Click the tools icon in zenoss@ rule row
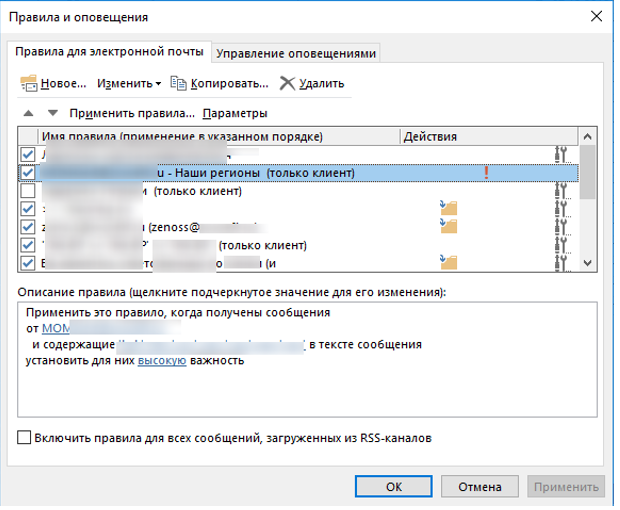 pos(561,227)
